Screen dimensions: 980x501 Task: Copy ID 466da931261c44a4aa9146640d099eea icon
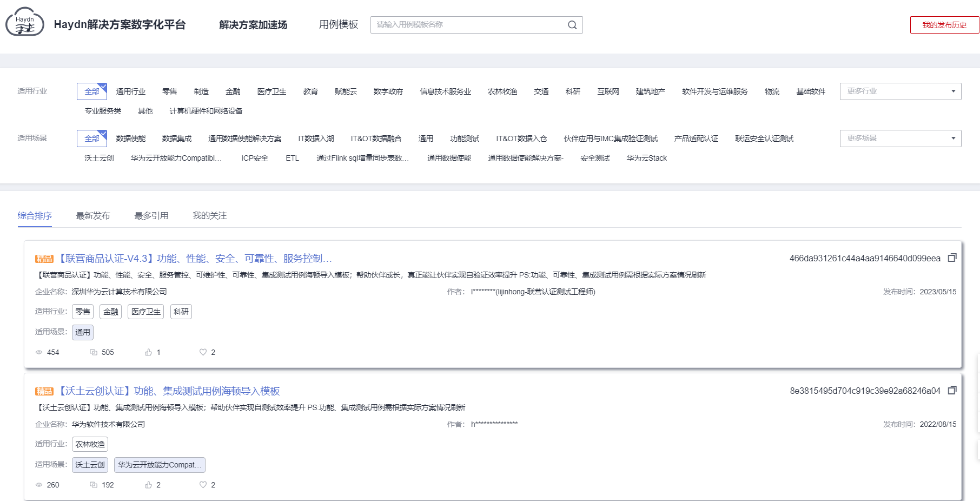[x=952, y=258]
